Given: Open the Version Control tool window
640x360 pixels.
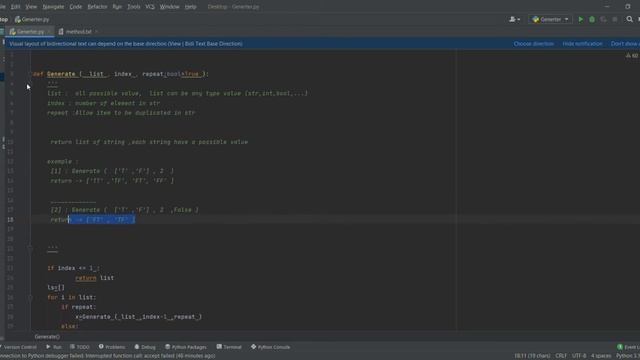Looking at the screenshot, I should [19, 347].
